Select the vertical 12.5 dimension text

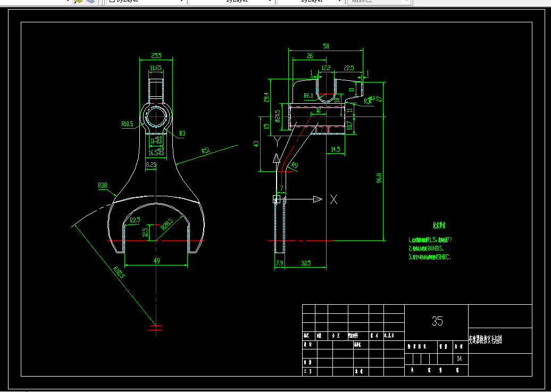[146, 232]
